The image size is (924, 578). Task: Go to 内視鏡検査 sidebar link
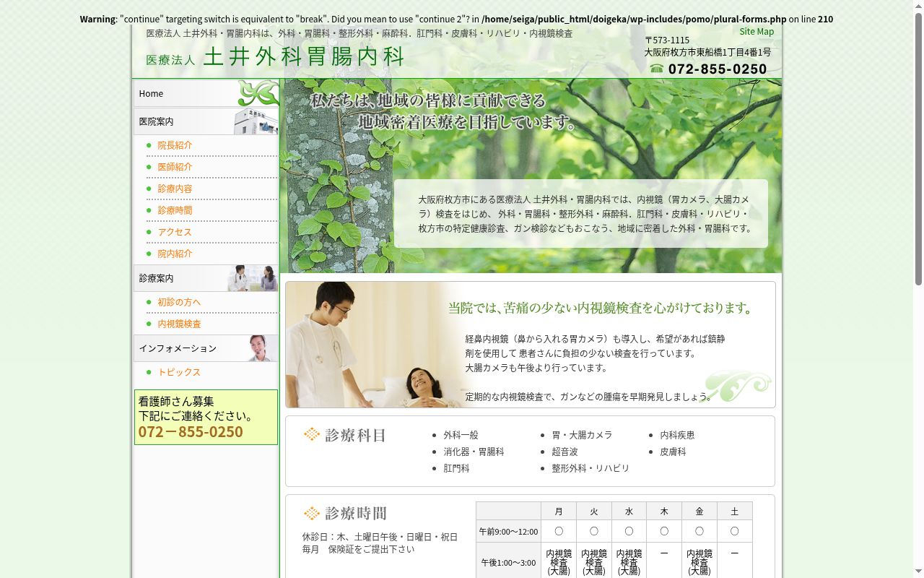pyautogui.click(x=179, y=324)
